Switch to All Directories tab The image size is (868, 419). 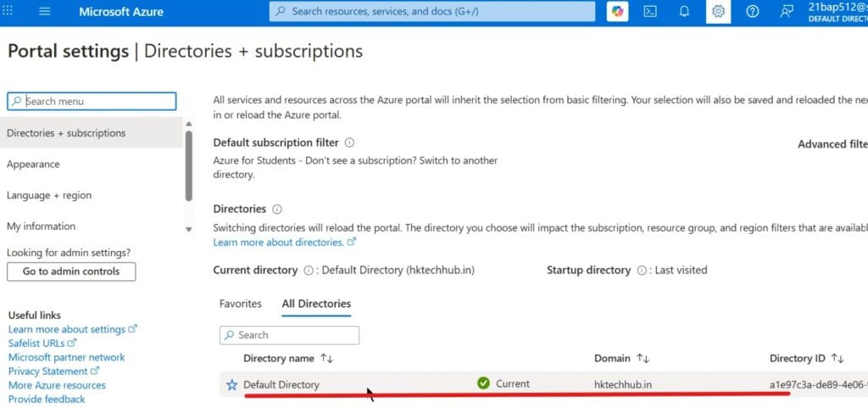click(316, 304)
